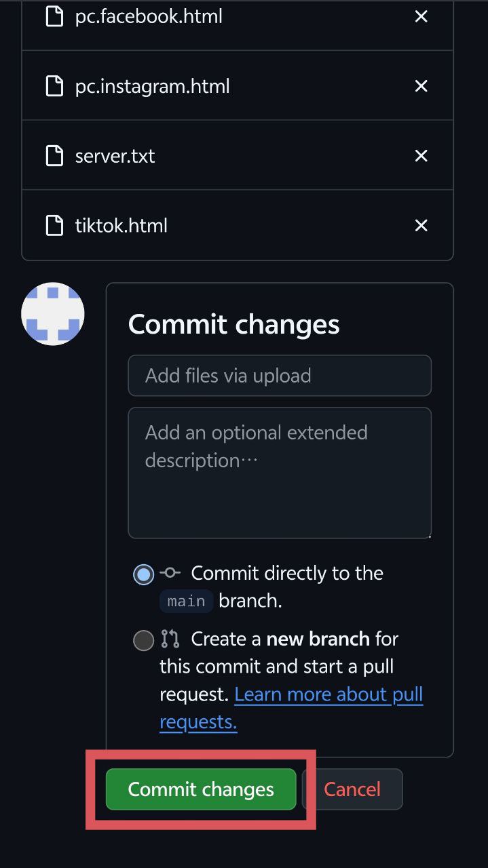Image resolution: width=488 pixels, height=868 pixels.
Task: Focus the optional extended description textarea
Action: 280,473
